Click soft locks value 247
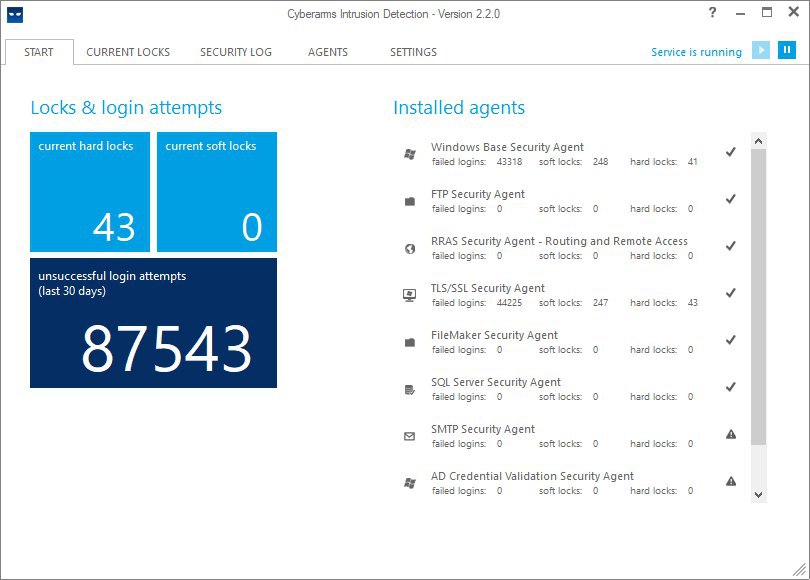This screenshot has height=580, width=810. [x=600, y=303]
